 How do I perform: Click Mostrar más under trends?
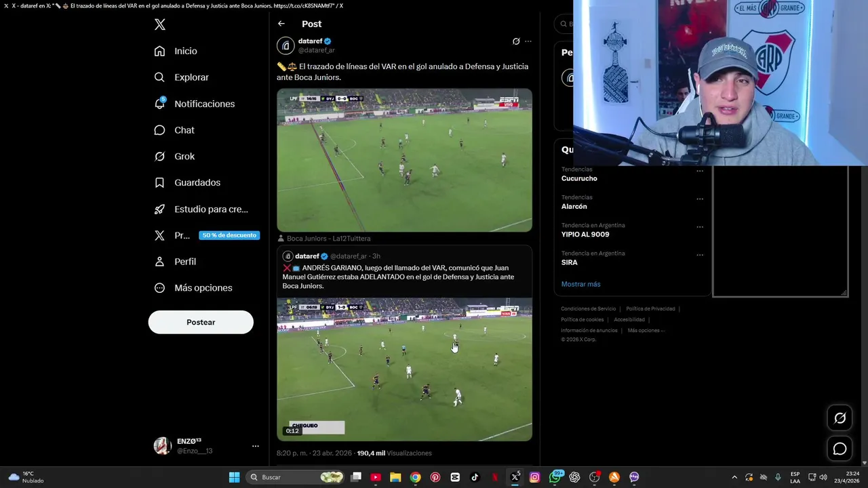(580, 284)
